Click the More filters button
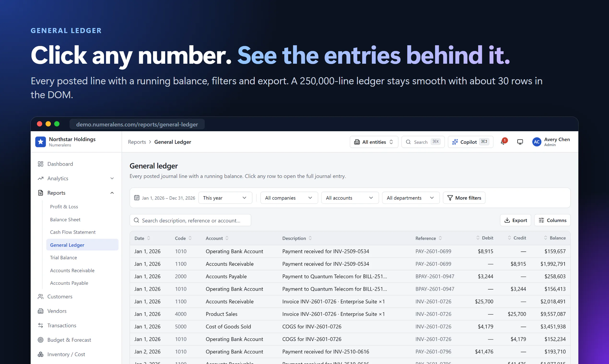This screenshot has width=609, height=364. [x=464, y=198]
